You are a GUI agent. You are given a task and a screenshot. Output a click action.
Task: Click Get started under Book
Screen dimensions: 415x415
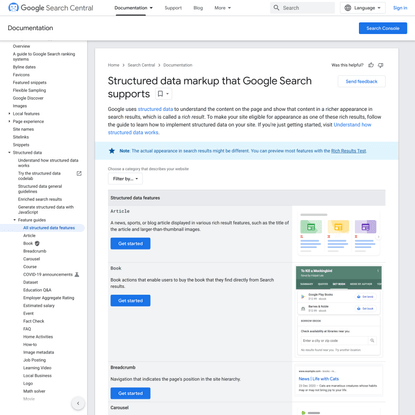(130, 301)
